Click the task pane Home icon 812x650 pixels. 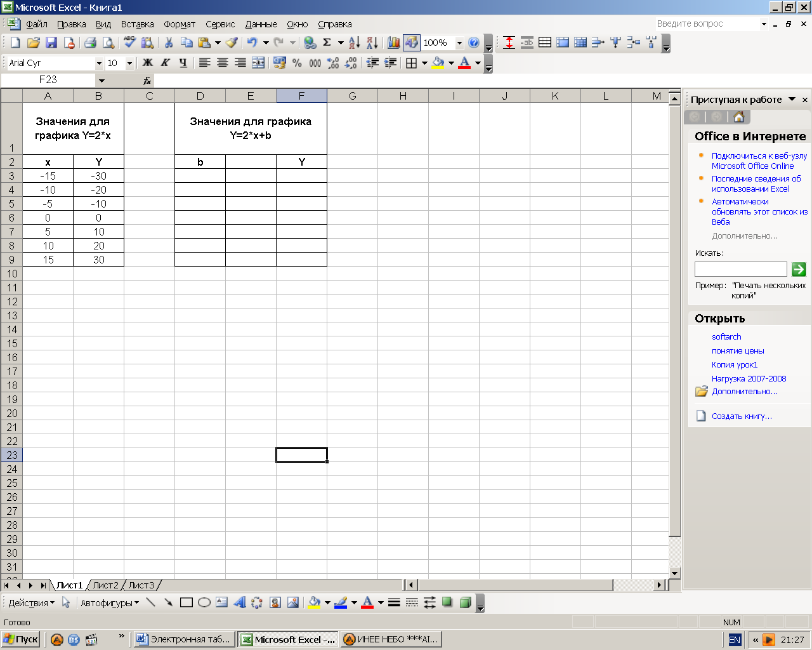pyautogui.click(x=738, y=117)
